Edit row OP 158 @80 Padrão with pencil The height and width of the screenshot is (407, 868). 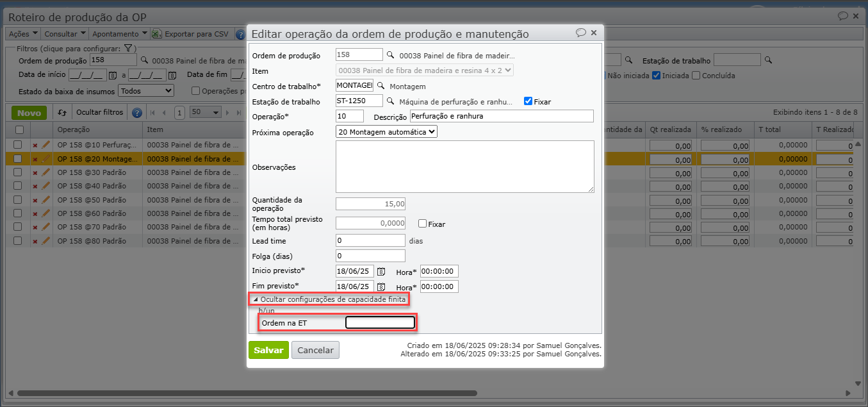pyautogui.click(x=45, y=240)
